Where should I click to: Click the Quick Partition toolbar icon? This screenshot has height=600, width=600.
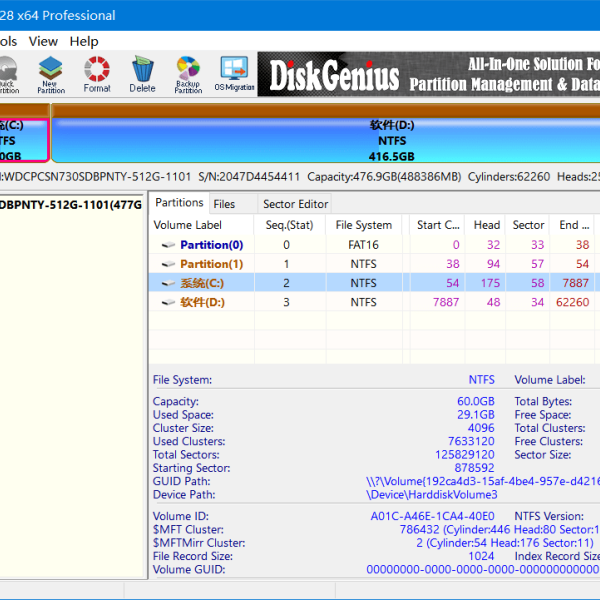pos(8,75)
